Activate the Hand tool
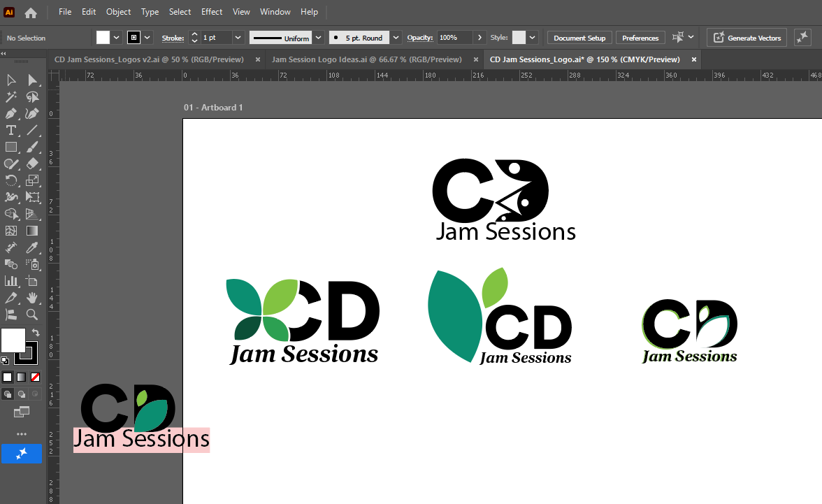This screenshot has height=504, width=822. point(32,298)
